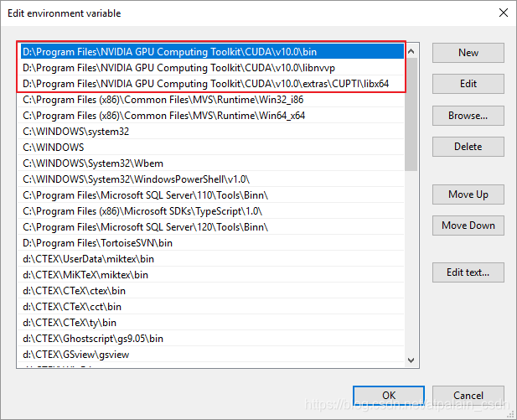Move the selected entry down
Screen dimensions: 517x420
coord(468,226)
